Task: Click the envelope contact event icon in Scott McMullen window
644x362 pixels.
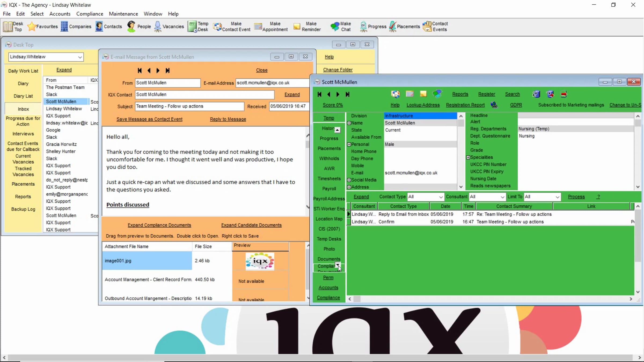Action: tap(396, 94)
